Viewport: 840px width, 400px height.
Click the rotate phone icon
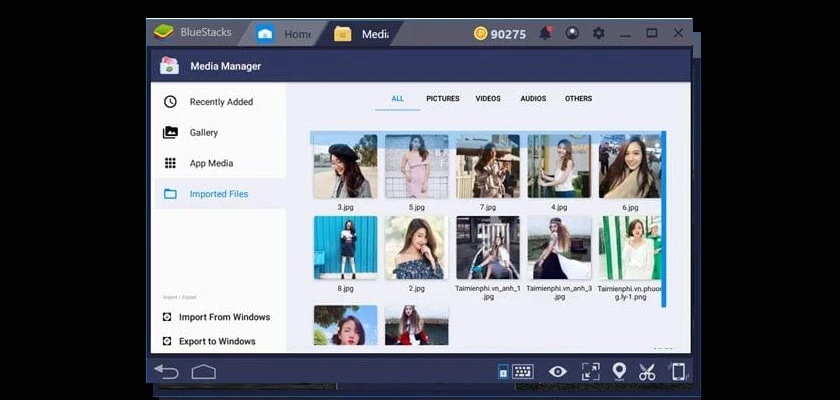[x=678, y=371]
